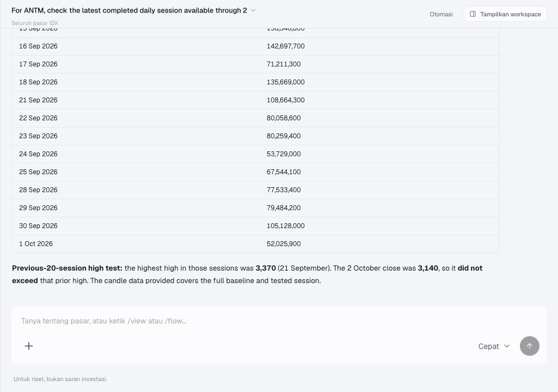This screenshot has width=558, height=392.
Task: Expand the conversation title chevron
Action: pyautogui.click(x=253, y=10)
